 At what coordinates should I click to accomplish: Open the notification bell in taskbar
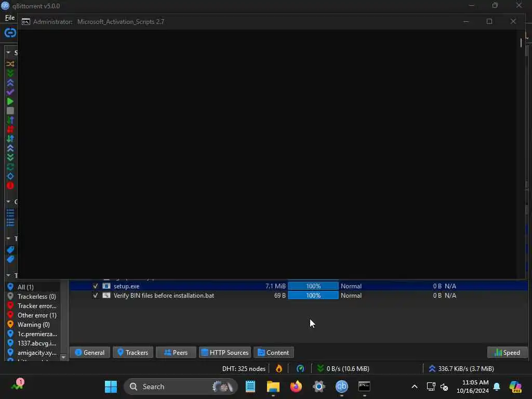497,387
